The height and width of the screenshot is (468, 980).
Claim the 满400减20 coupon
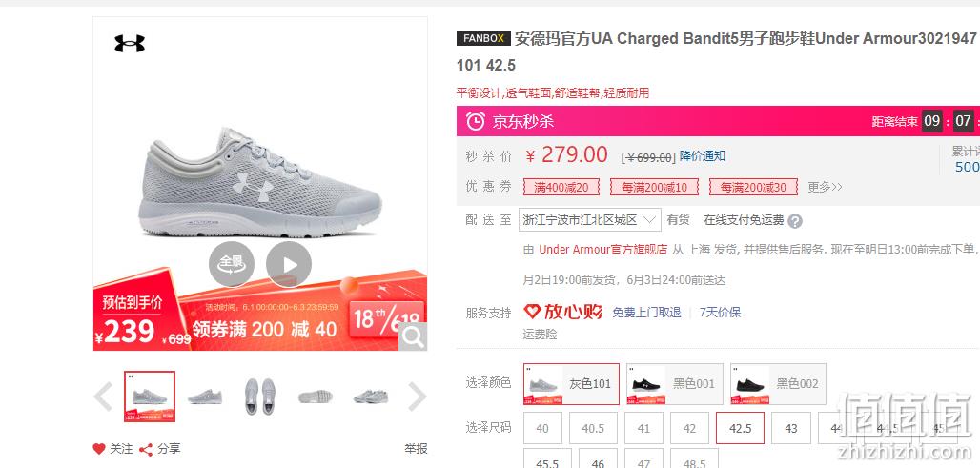click(x=561, y=187)
